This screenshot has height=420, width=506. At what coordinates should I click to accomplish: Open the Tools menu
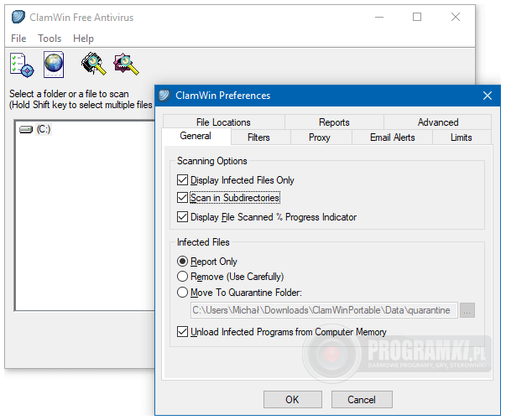pos(50,39)
